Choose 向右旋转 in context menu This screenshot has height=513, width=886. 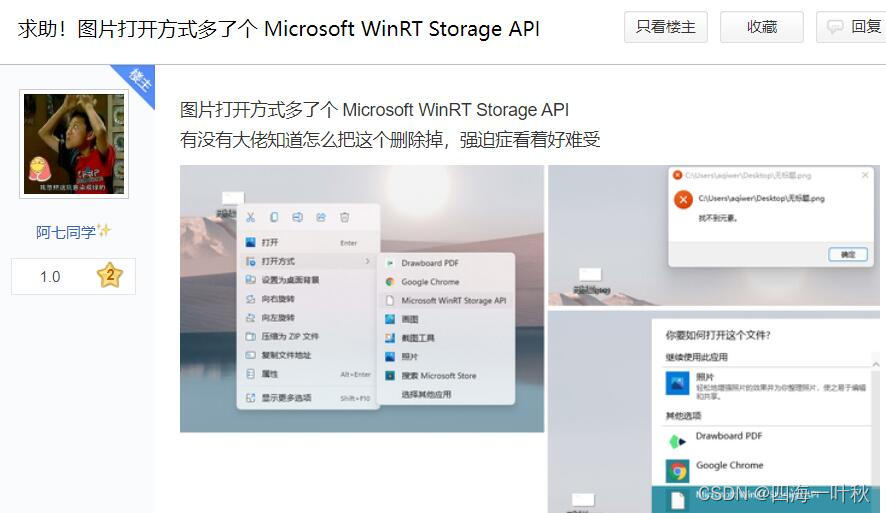tap(308, 299)
